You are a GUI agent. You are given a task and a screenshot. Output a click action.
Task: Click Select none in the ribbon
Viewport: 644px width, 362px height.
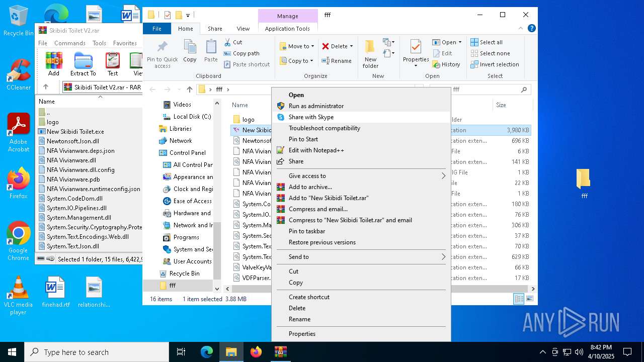coord(490,53)
